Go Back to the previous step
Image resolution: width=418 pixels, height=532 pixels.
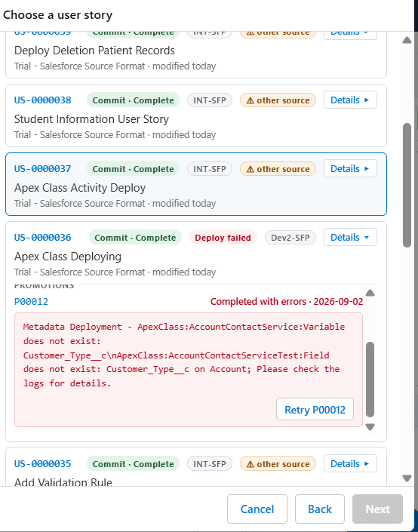320,509
